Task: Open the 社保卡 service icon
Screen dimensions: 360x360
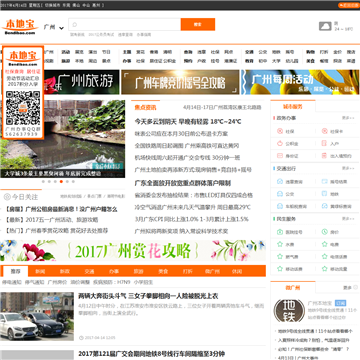Action: (324, 131)
